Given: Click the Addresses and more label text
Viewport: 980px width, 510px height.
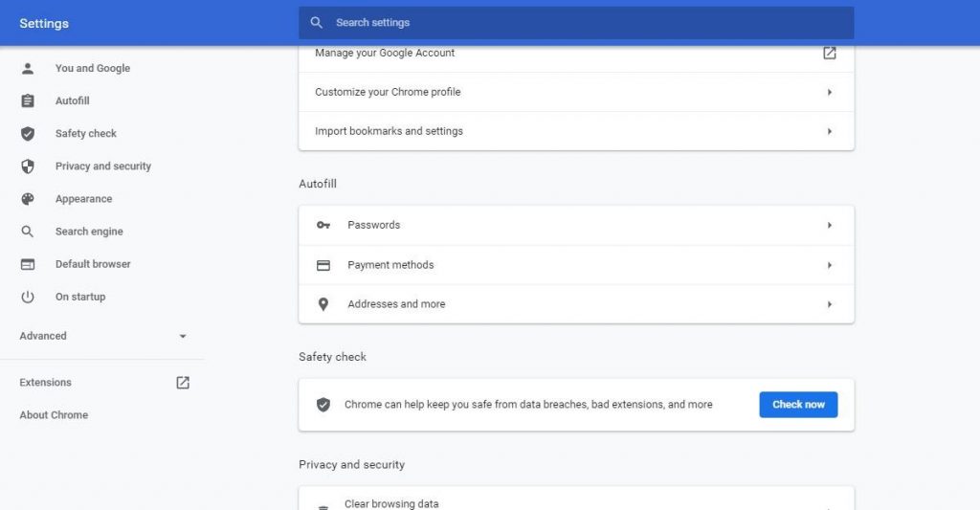Looking at the screenshot, I should (x=396, y=304).
